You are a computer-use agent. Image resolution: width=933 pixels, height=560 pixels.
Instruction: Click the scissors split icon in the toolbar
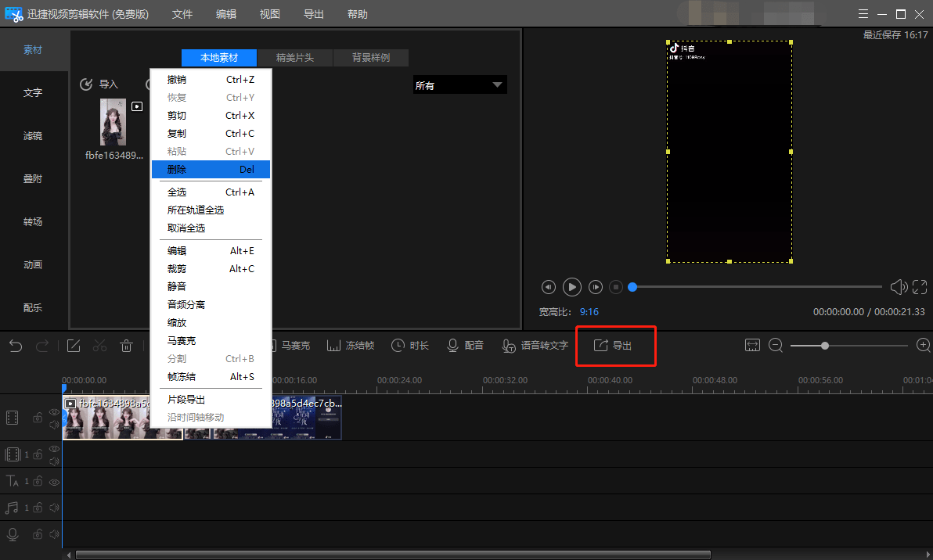click(x=99, y=346)
